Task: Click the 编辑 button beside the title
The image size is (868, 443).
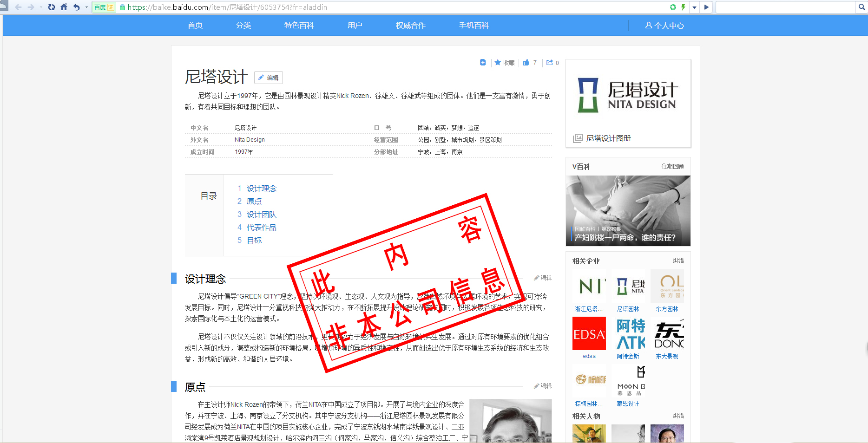Action: (269, 78)
